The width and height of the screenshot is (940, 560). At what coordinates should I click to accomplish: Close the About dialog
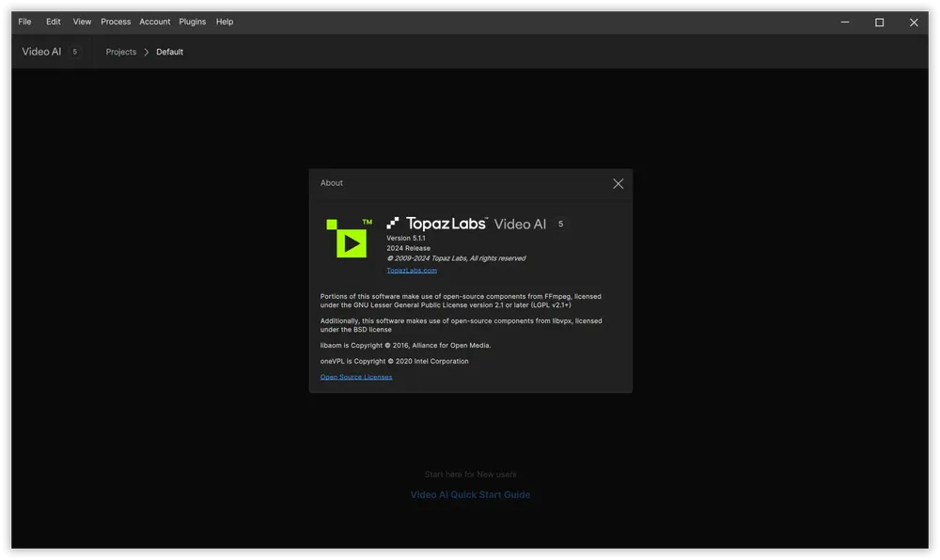[x=619, y=184]
